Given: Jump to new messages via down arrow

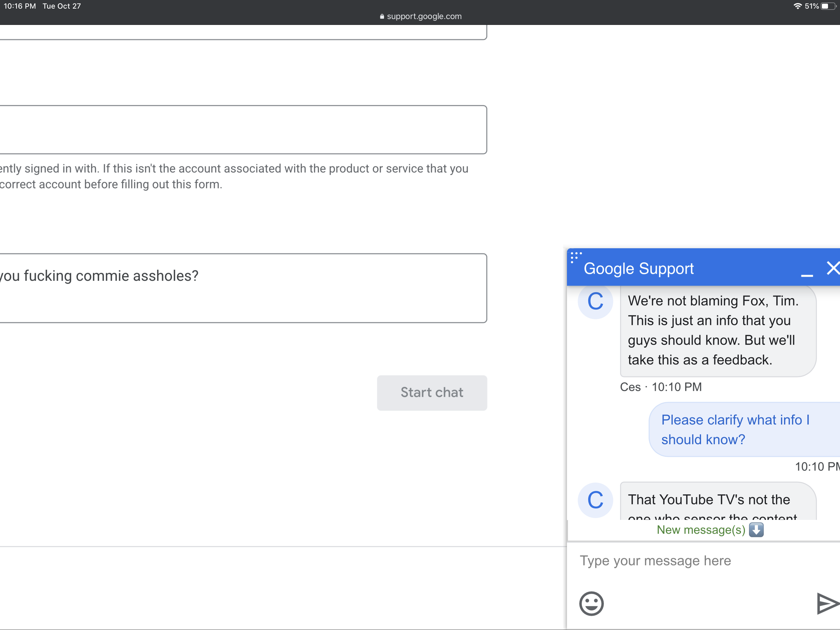Looking at the screenshot, I should [x=756, y=530].
